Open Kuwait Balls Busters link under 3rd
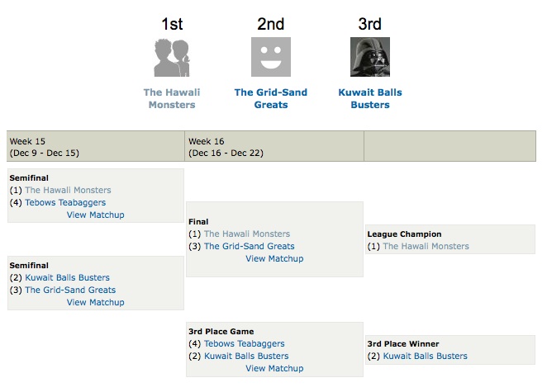 370,98
